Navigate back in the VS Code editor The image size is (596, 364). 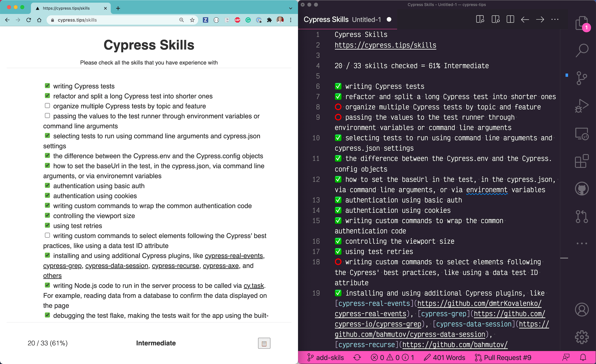525,19
